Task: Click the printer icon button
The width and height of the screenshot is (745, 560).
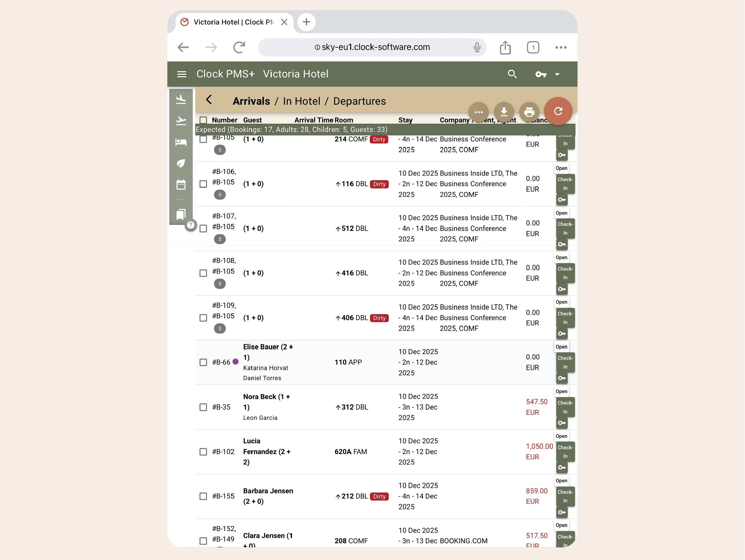Action: pos(529,112)
